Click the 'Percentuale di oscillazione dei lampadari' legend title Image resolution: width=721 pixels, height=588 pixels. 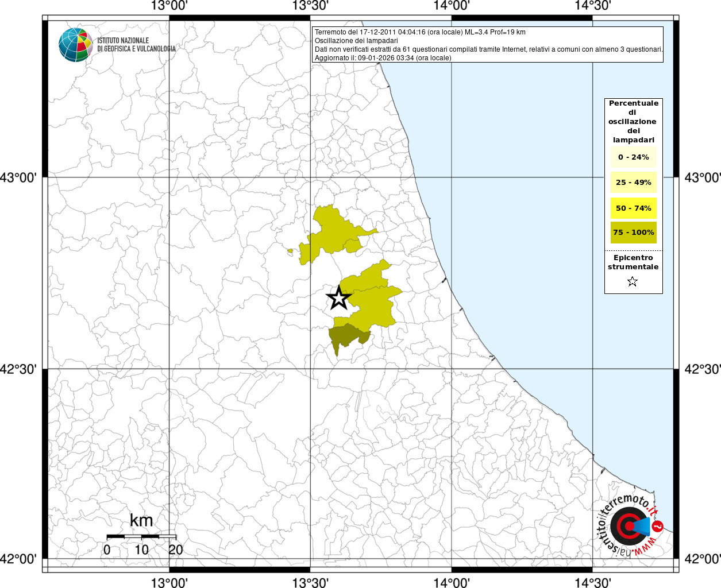pos(633,121)
